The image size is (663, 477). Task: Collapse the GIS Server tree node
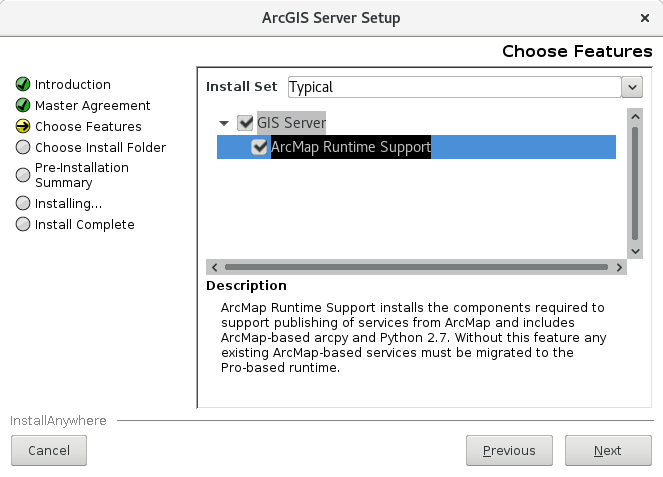click(x=224, y=123)
